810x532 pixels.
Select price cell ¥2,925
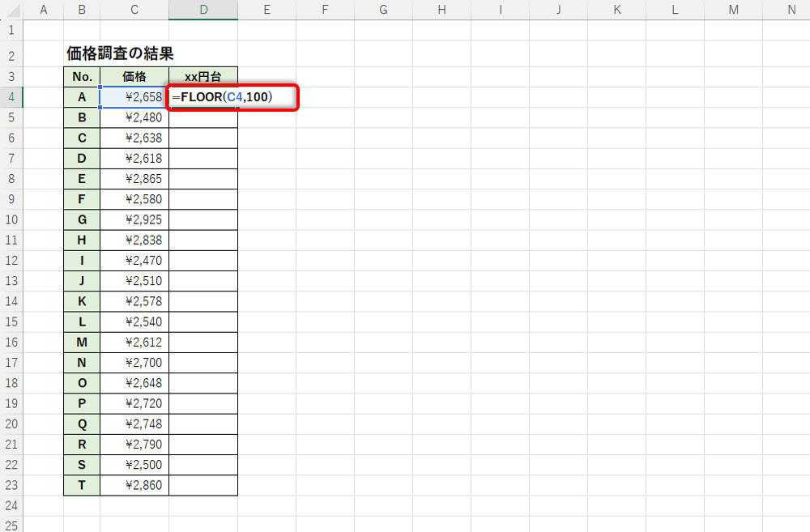coord(134,219)
